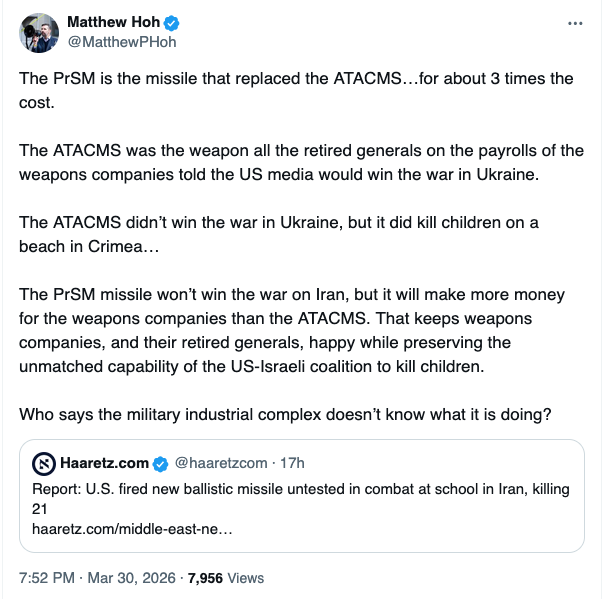Open the three-dot more options menu
Viewport: 602px width, 599px height.
point(573,22)
